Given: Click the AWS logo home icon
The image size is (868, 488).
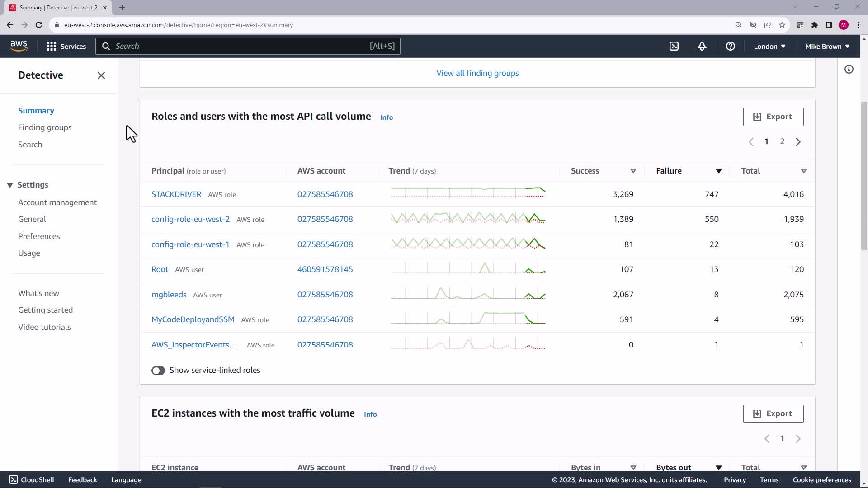Looking at the screenshot, I should coord(19,46).
